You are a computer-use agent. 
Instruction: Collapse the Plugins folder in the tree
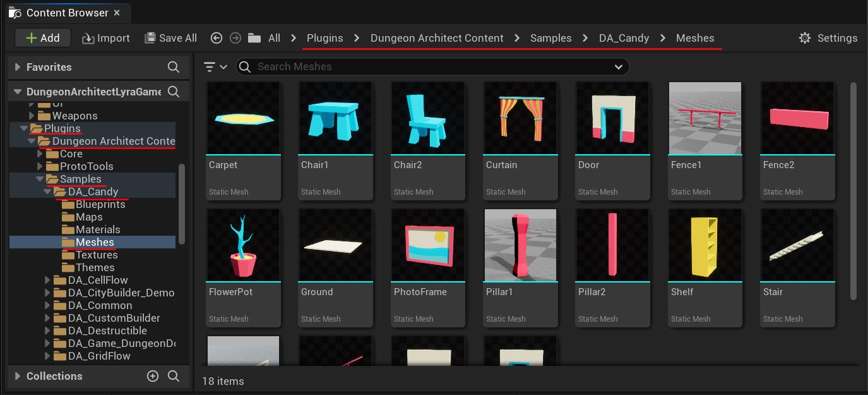[24, 128]
